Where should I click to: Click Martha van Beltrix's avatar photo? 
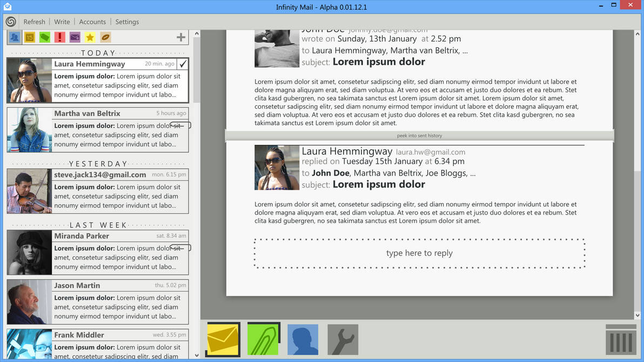tap(30, 130)
